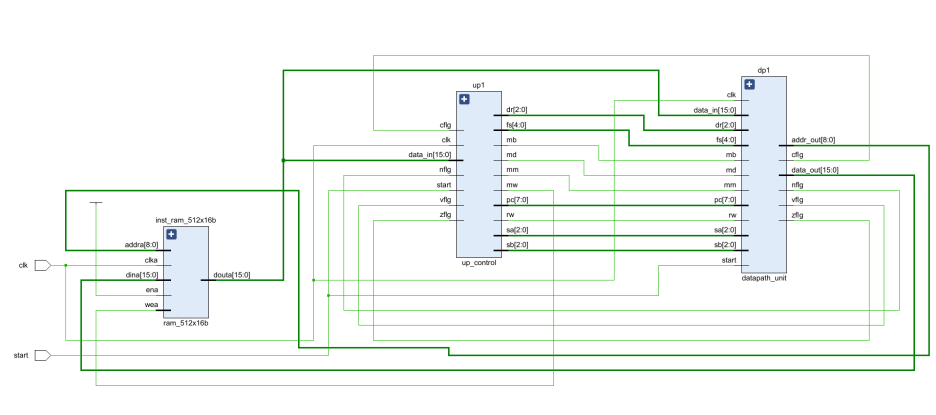Select dp1's zflg output pin
This screenshot has width=936, height=415.
click(797, 215)
